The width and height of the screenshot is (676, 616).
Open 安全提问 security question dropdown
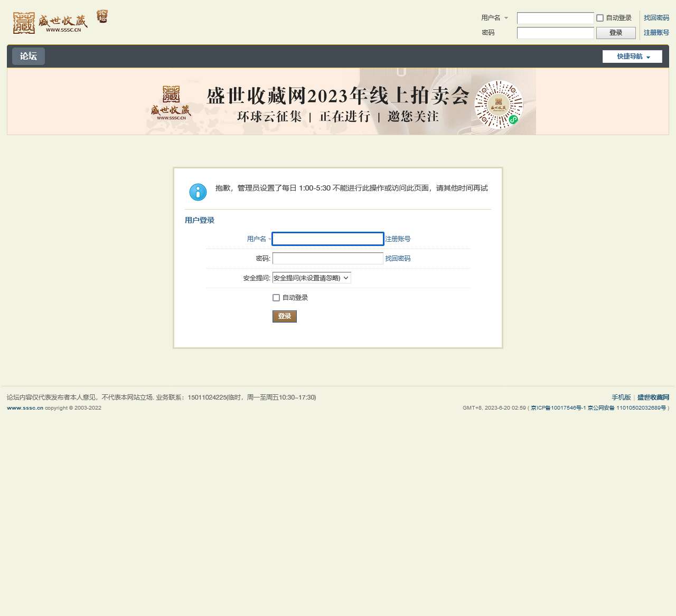pyautogui.click(x=312, y=278)
